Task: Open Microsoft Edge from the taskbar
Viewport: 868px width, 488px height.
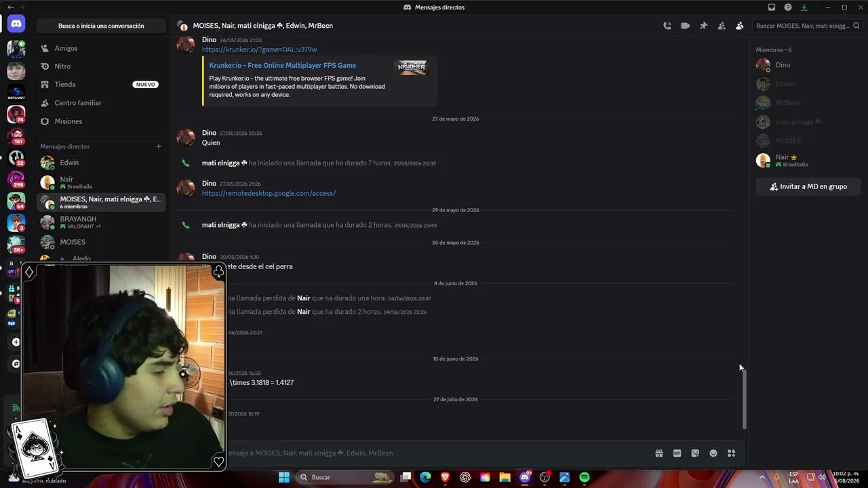Action: point(425,477)
